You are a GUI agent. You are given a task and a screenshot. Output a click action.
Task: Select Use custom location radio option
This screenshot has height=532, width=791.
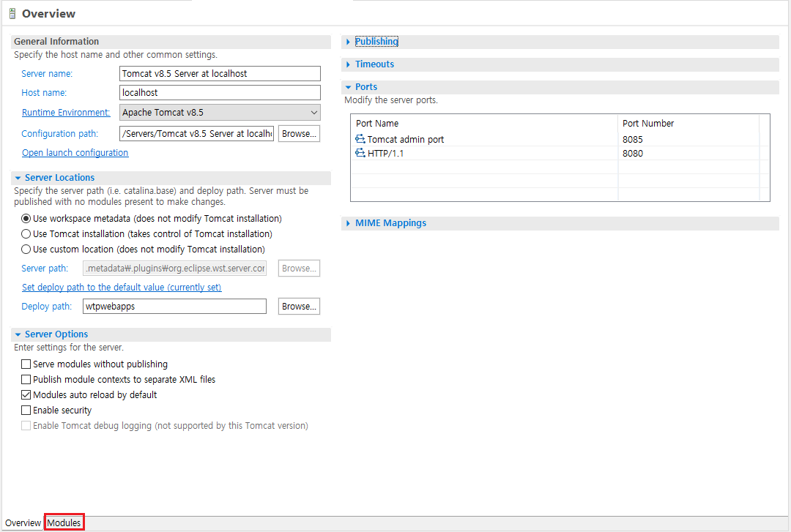(x=26, y=249)
